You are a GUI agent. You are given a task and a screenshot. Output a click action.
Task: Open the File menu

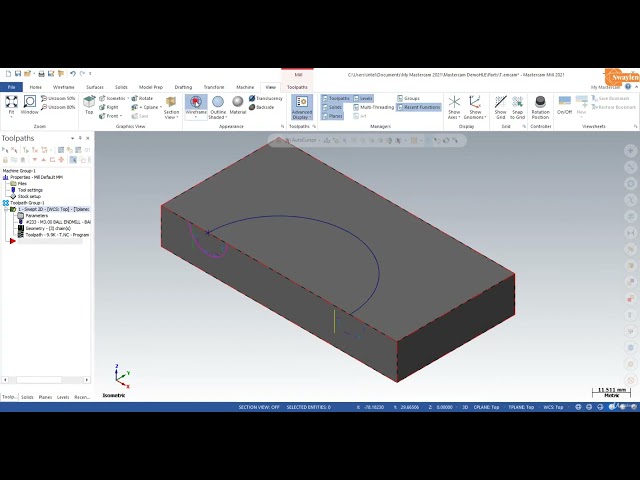11,87
